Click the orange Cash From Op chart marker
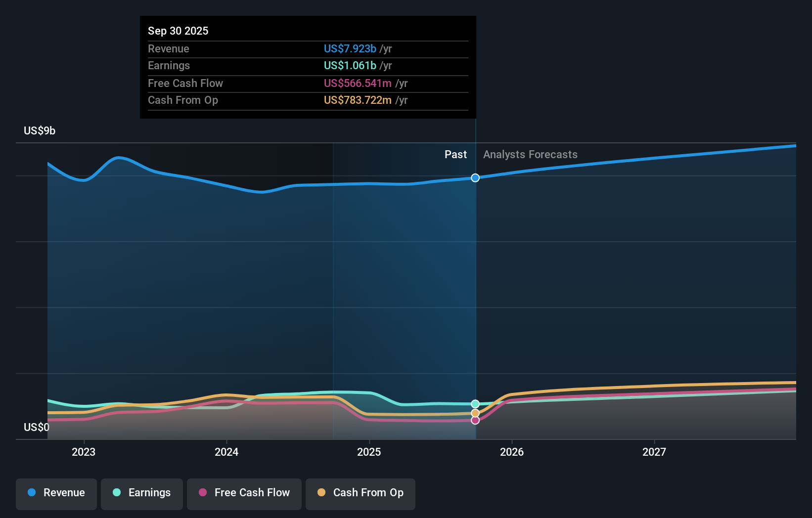 475,412
